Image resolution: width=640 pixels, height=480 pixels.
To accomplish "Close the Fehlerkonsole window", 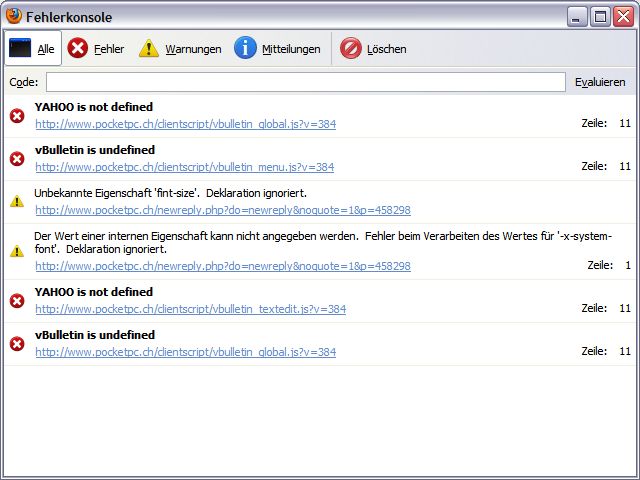I will [x=624, y=17].
